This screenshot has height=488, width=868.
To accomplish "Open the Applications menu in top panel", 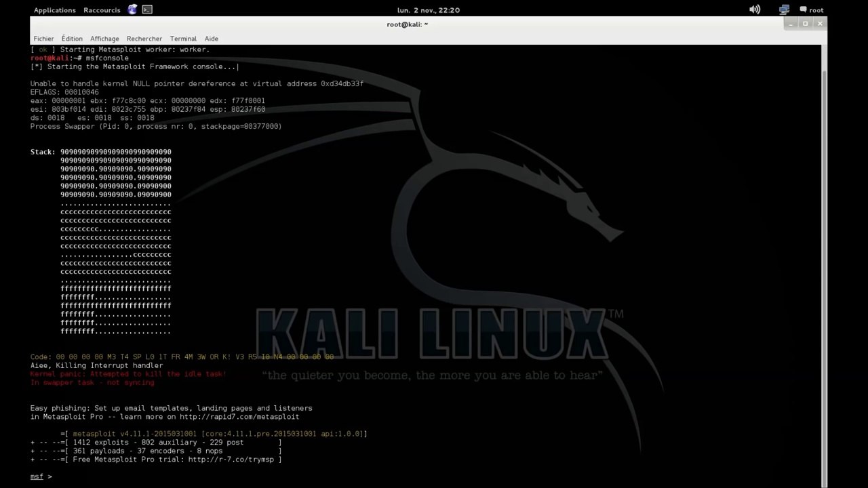I will (54, 10).
